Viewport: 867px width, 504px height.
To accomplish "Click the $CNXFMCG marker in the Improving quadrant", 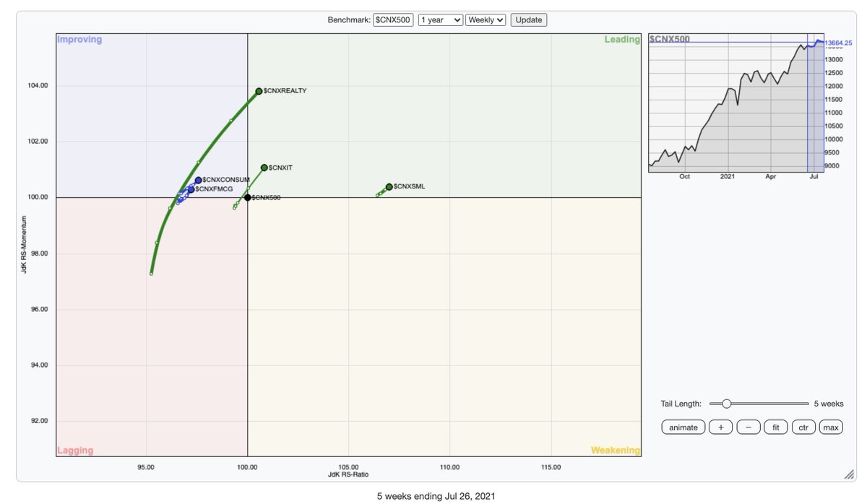I will click(x=190, y=189).
